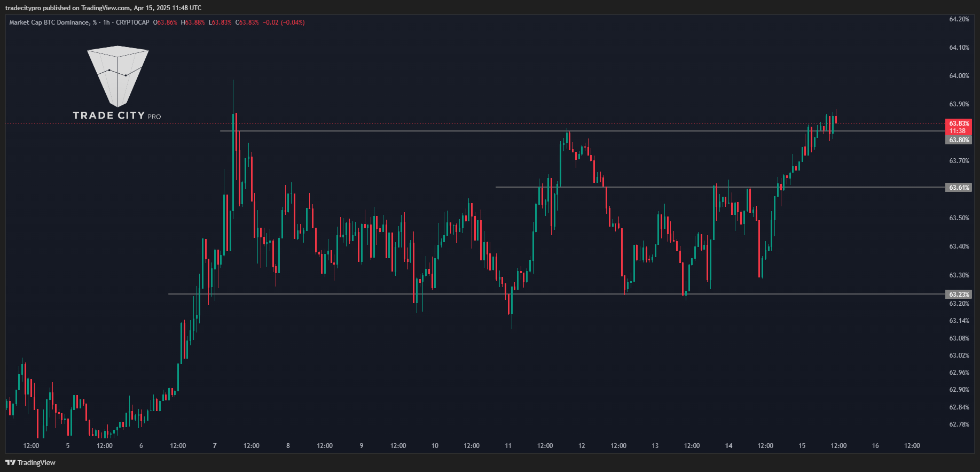The width and height of the screenshot is (980, 472).
Task: Click date label 6 on time axis
Action: tap(141, 446)
